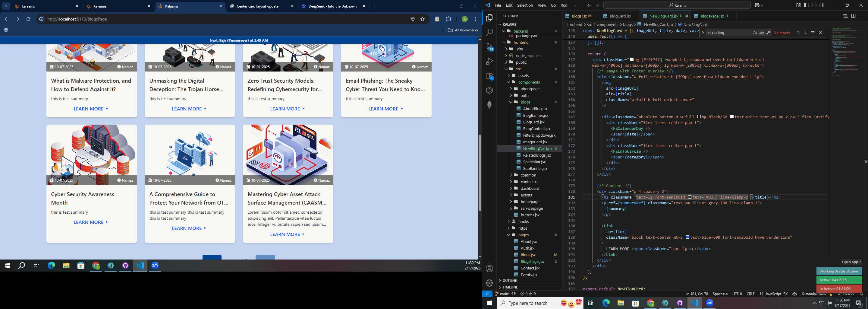Open the Run menu
The height and width of the screenshot is (309, 868).
click(x=564, y=5)
